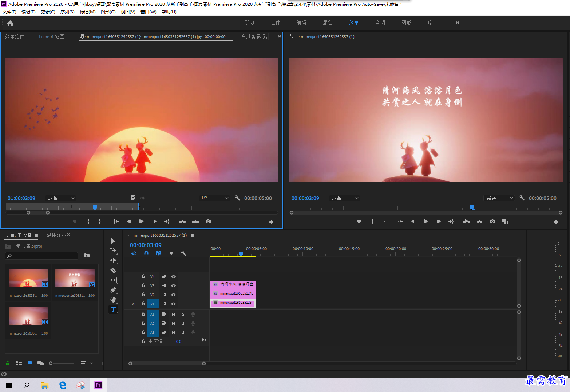Open Program monitor settings wrench
The width and height of the screenshot is (570, 392).
[x=522, y=198]
